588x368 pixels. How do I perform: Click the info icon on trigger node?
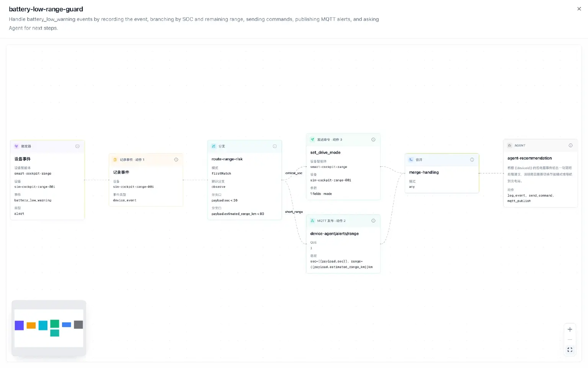77,146
